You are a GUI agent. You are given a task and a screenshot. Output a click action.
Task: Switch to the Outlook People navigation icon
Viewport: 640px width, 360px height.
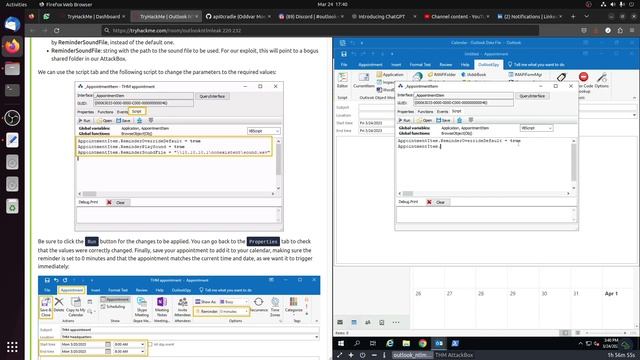pyautogui.click(x=368, y=322)
